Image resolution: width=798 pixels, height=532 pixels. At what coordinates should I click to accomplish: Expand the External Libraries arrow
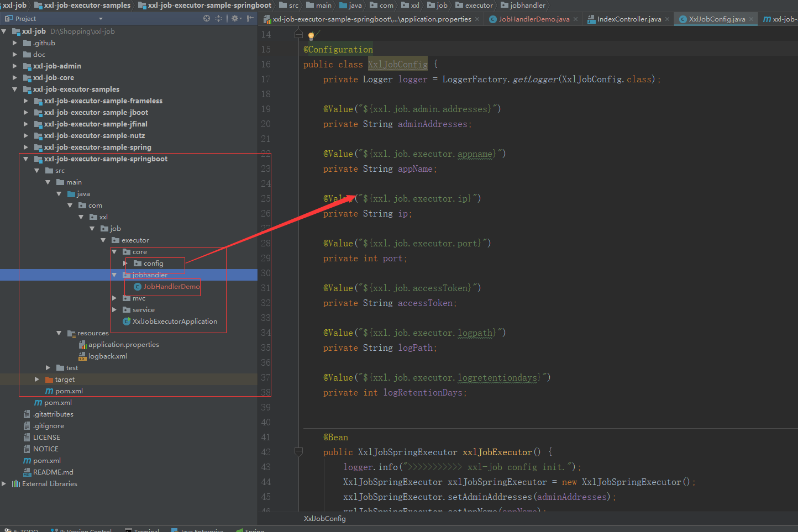[4, 484]
